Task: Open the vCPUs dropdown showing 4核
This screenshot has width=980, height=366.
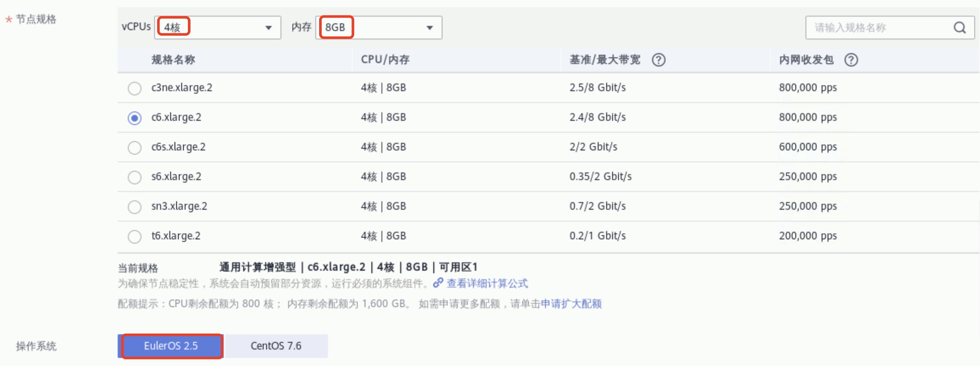Action: (217, 28)
